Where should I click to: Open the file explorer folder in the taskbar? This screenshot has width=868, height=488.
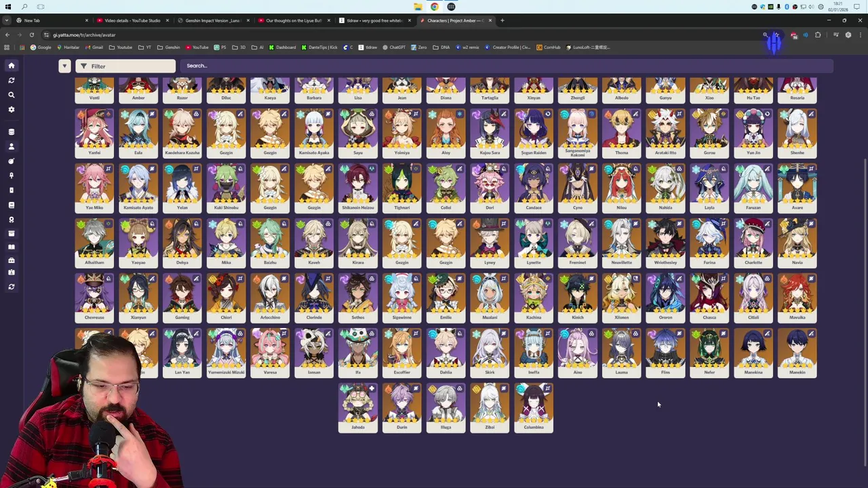(x=418, y=7)
